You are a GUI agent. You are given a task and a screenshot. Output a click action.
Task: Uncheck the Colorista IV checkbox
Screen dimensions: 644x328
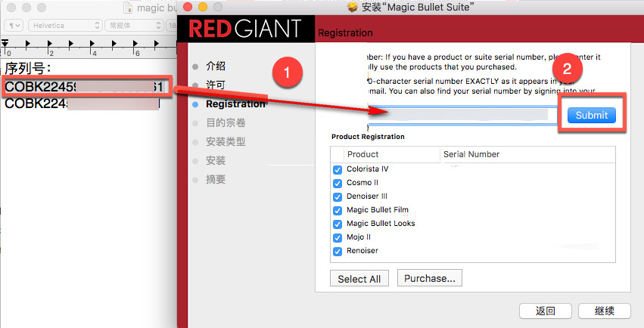(x=338, y=170)
